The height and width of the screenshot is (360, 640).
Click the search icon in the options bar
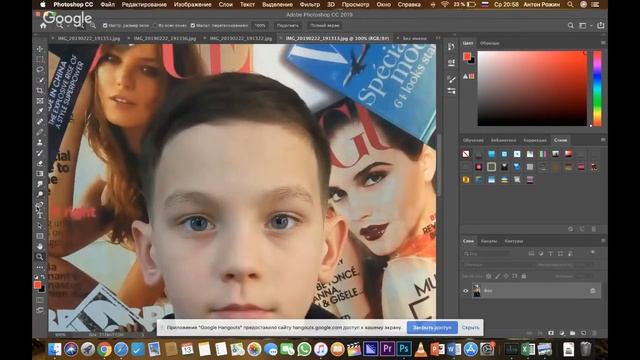[x=570, y=25]
